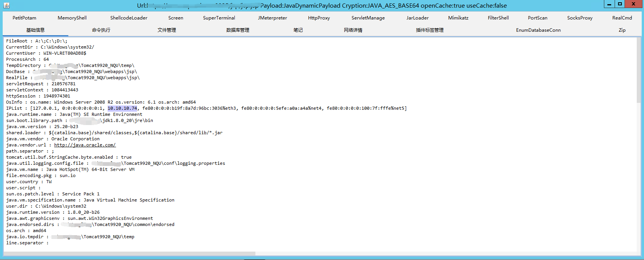Open the 数据库管理 tab
Screen dimensions: 644x260
click(238, 30)
